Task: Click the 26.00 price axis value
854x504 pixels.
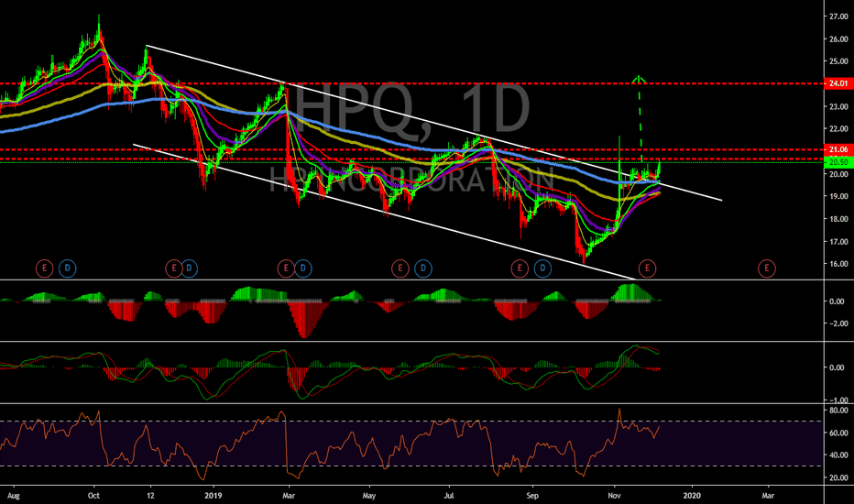Action: [x=838, y=39]
